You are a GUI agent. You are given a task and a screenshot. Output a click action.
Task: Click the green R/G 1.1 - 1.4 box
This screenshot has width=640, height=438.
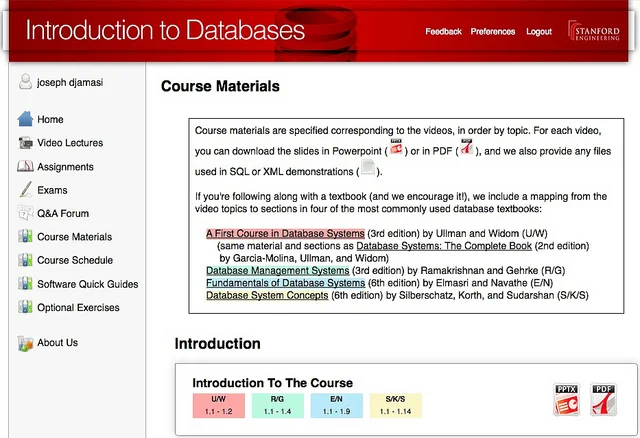tap(278, 405)
